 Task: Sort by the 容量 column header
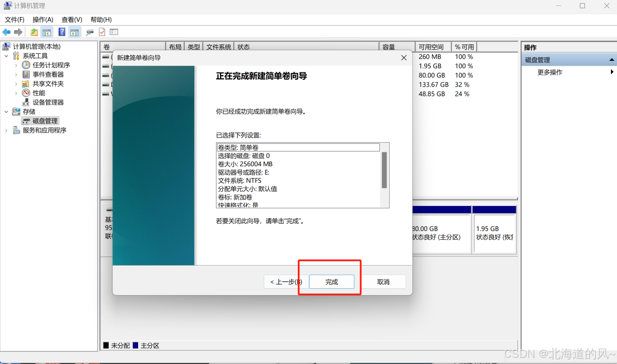(x=397, y=47)
